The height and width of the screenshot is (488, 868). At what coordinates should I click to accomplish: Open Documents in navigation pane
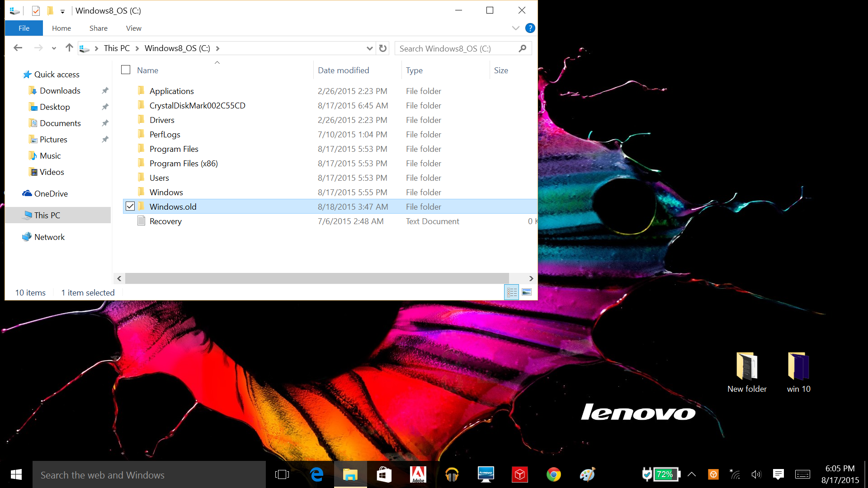(x=60, y=123)
